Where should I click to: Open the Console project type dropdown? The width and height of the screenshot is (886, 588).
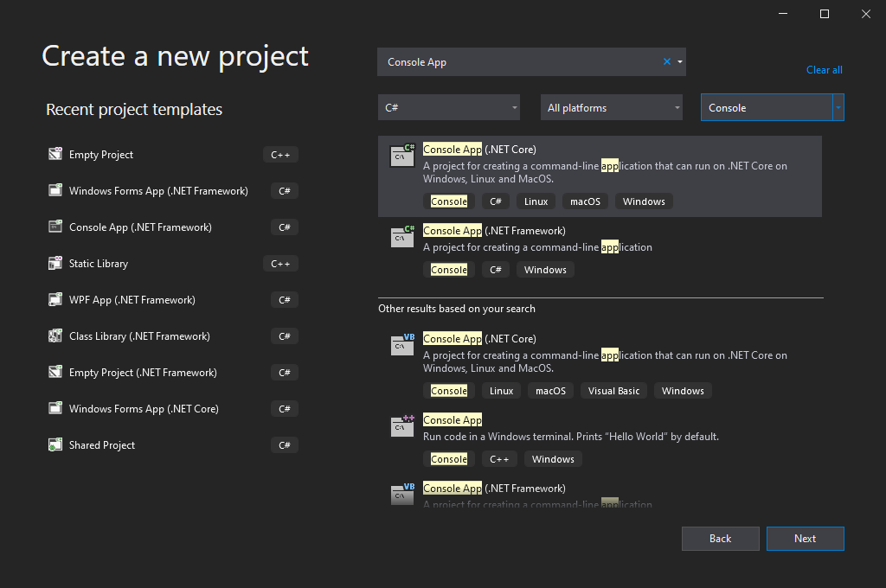[x=773, y=107]
